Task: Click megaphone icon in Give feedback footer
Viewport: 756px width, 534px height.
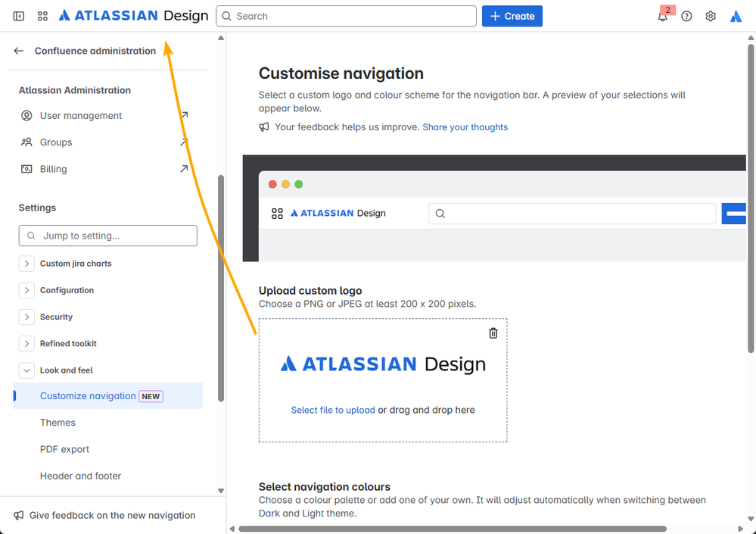Action: point(19,515)
